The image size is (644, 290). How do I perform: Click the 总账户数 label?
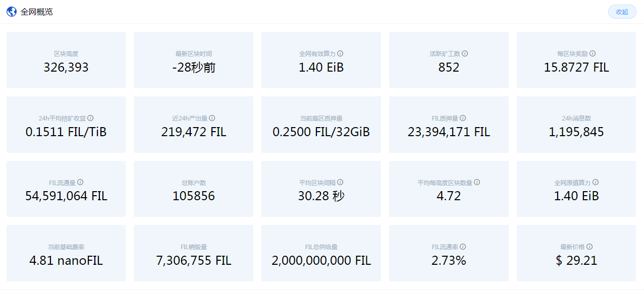click(x=194, y=182)
